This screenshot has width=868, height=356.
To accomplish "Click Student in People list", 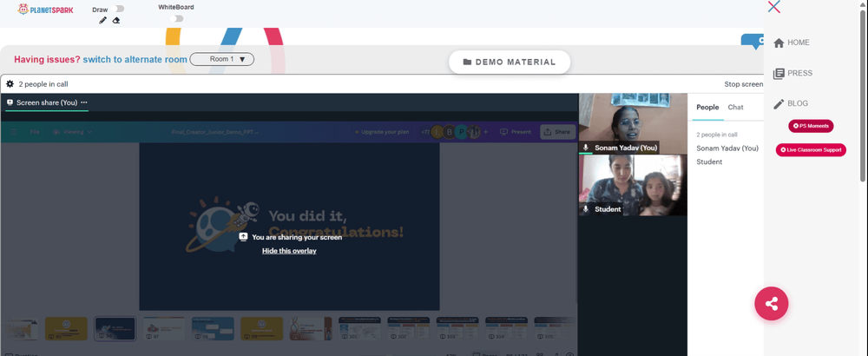I will 709,162.
